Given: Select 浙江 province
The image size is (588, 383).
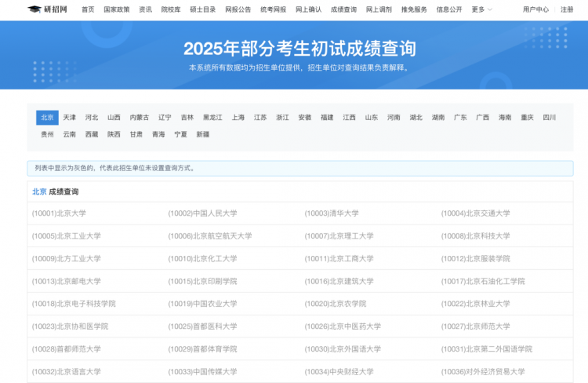Looking at the screenshot, I should point(283,118).
